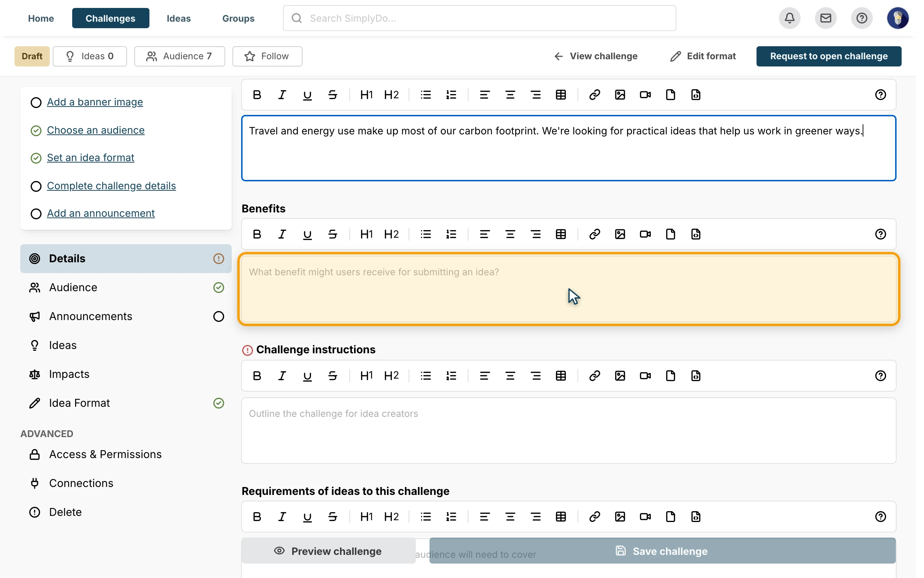
Task: Click Save challenge button
Action: 662,551
